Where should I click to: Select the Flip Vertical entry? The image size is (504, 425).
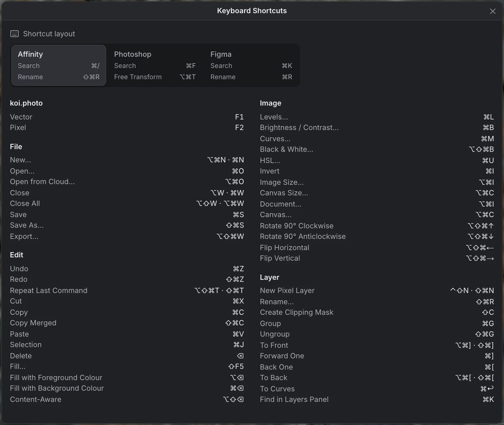point(377,258)
